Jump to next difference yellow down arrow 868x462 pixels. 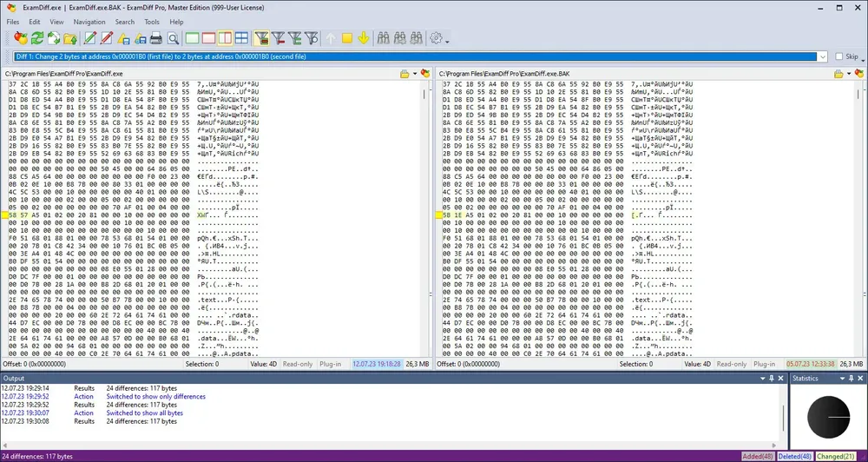(364, 37)
